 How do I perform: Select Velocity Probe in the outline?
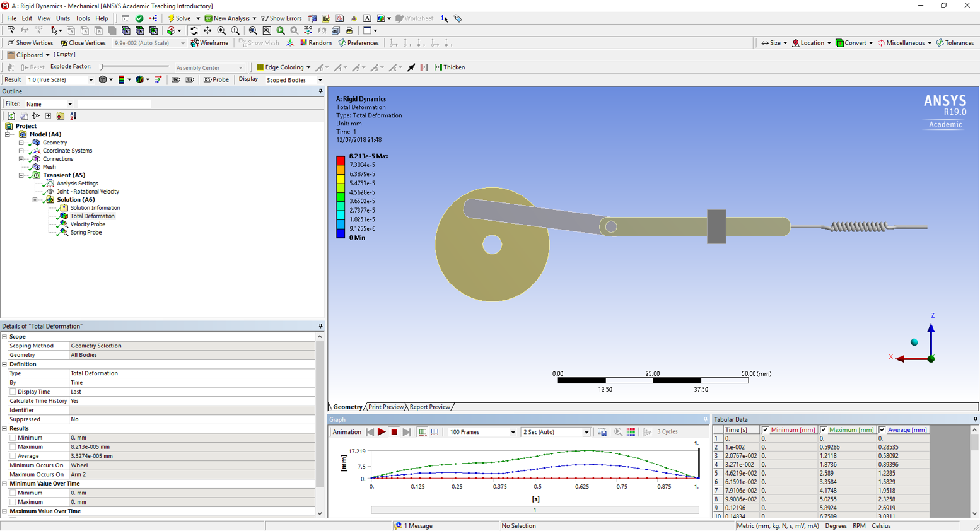pyautogui.click(x=88, y=224)
